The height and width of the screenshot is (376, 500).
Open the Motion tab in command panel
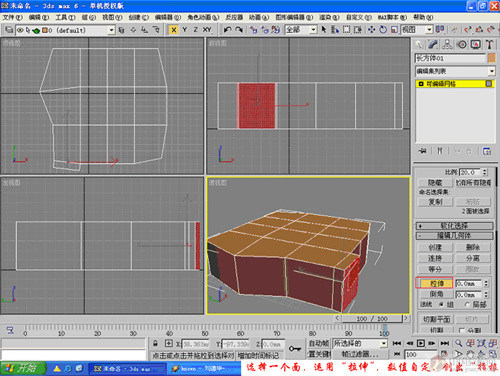462,44
